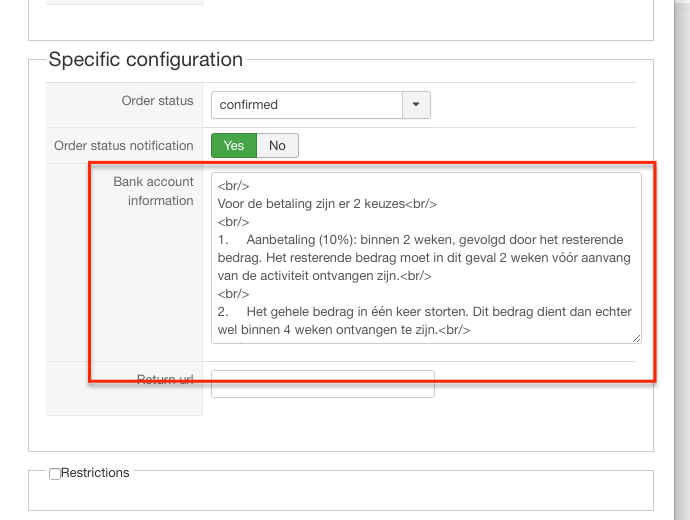Viewport: 690px width, 520px height.
Task: Click the 'Specific configuration' section heading
Action: [x=146, y=60]
